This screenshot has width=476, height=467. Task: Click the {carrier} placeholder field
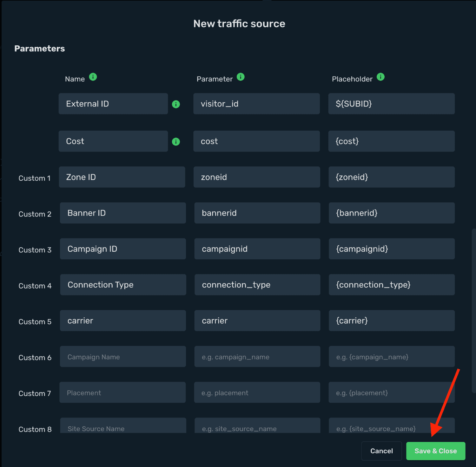coord(392,321)
